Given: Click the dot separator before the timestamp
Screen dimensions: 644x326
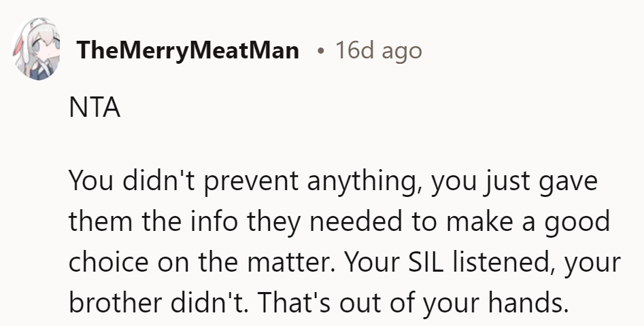Looking at the screenshot, I should [x=320, y=50].
